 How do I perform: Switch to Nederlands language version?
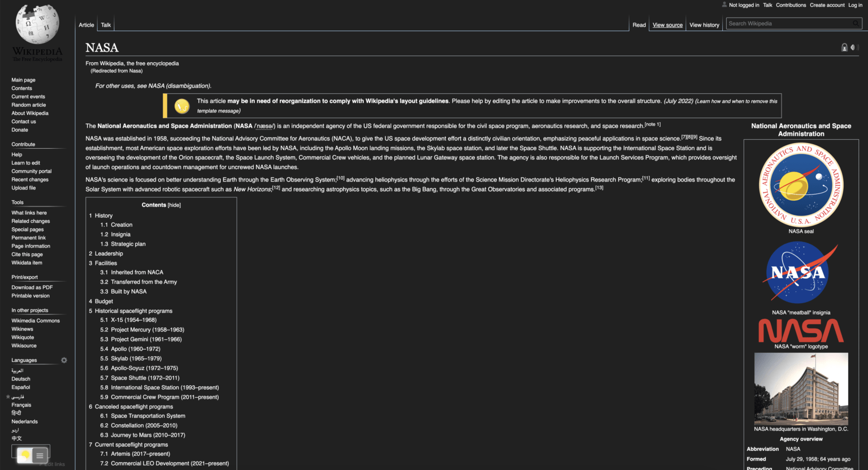[24, 422]
